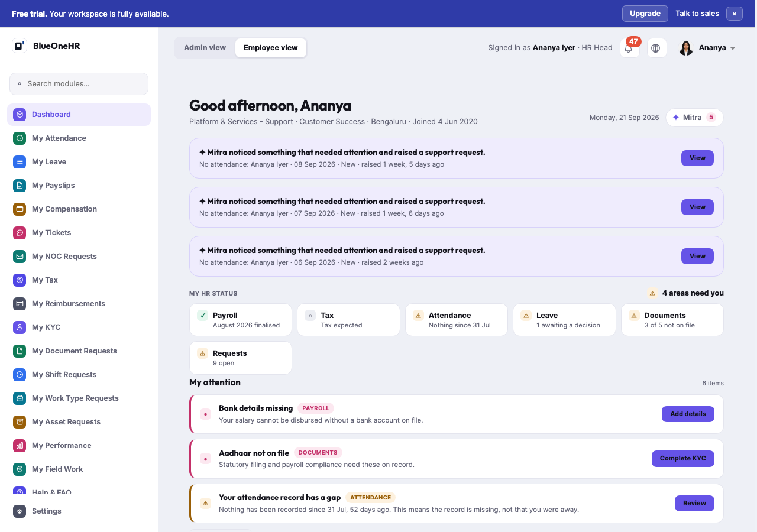Click the My Compensation icon
Viewport: 757px width, 532px height.
click(x=20, y=209)
